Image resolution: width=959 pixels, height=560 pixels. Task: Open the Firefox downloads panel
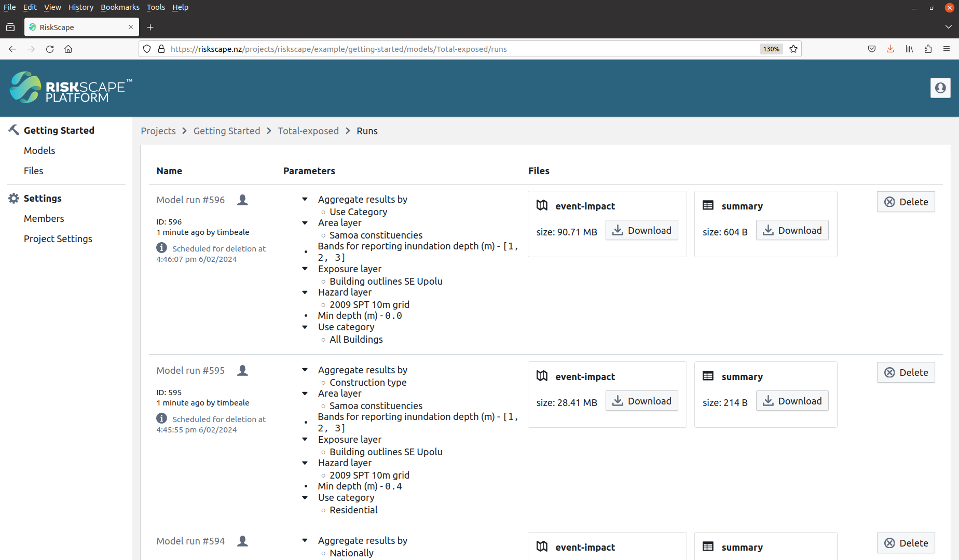pyautogui.click(x=890, y=49)
